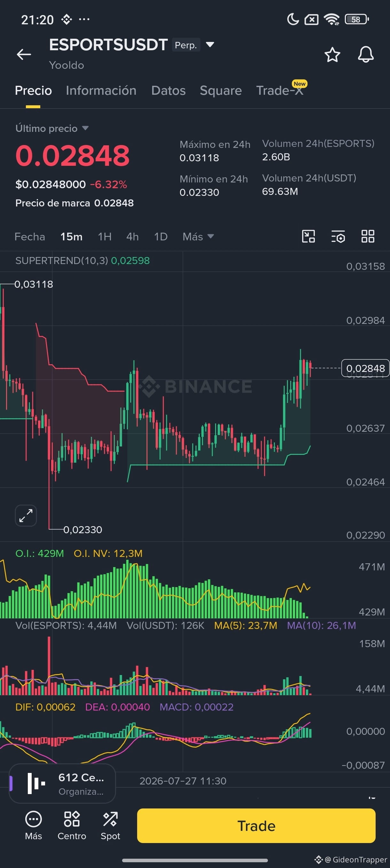Tap the O.I.: 429M label
This screenshot has width=390, height=868.
(40, 553)
